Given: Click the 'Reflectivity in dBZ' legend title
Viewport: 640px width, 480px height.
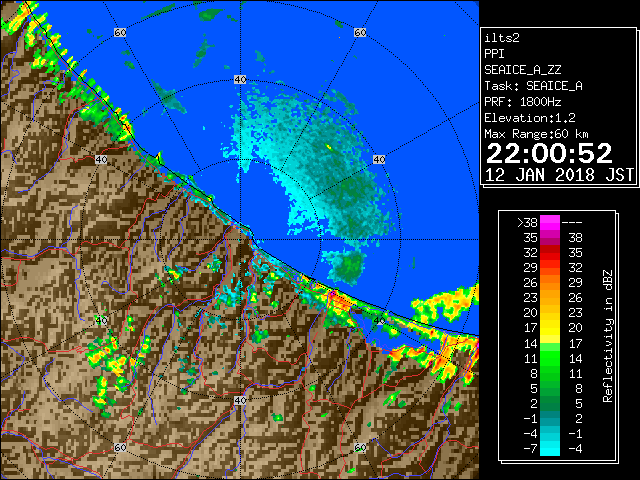Looking at the screenshot, I should 608,336.
